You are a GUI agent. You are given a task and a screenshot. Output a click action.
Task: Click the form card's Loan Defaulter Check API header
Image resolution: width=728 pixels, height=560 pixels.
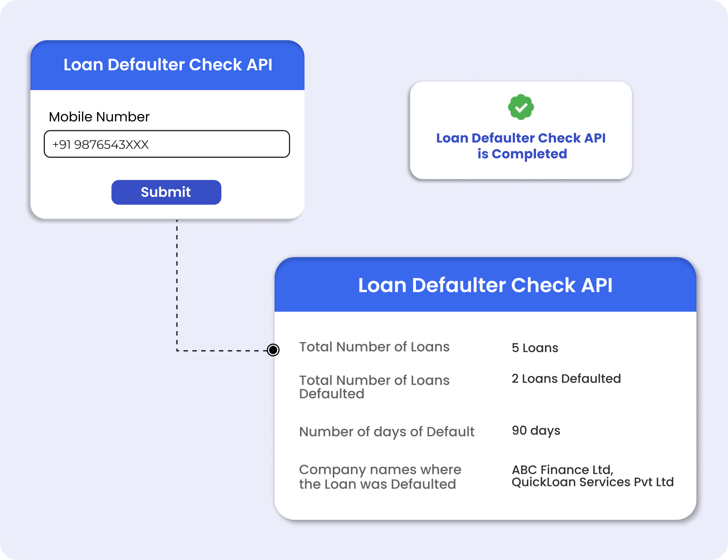(x=167, y=65)
